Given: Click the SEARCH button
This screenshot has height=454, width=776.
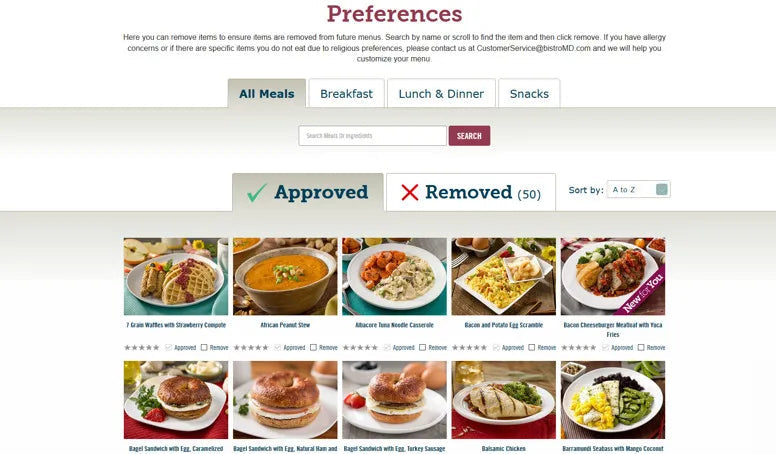Looking at the screenshot, I should (x=469, y=136).
